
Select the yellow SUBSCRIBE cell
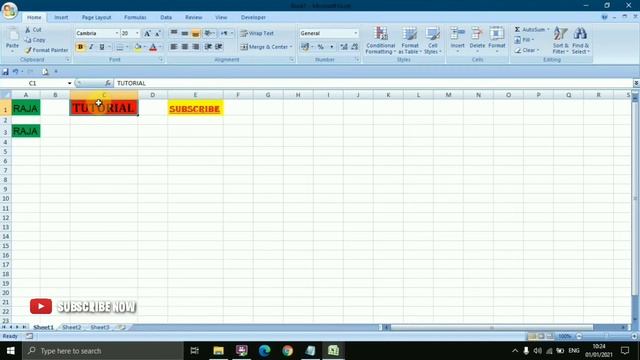(195, 108)
